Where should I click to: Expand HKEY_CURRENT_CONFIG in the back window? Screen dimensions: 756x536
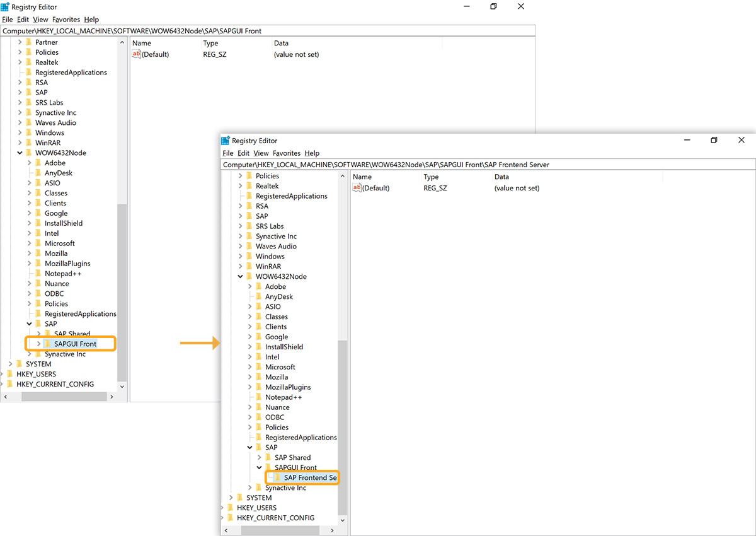[3, 384]
